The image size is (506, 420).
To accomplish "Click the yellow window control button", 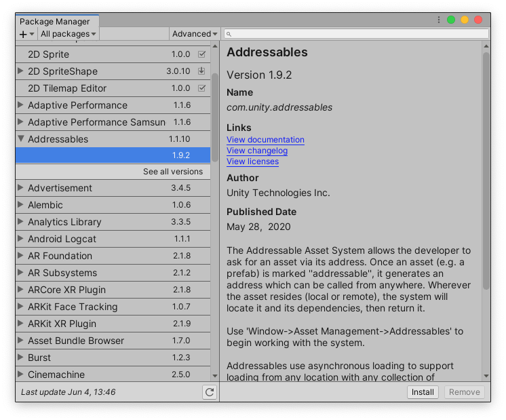I will pos(465,20).
